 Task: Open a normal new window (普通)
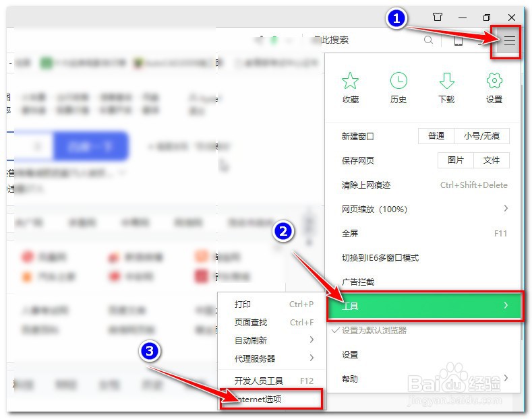click(436, 136)
